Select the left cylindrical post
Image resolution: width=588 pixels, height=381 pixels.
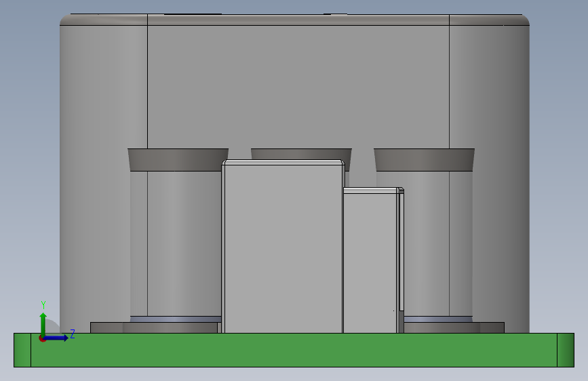tap(176, 244)
